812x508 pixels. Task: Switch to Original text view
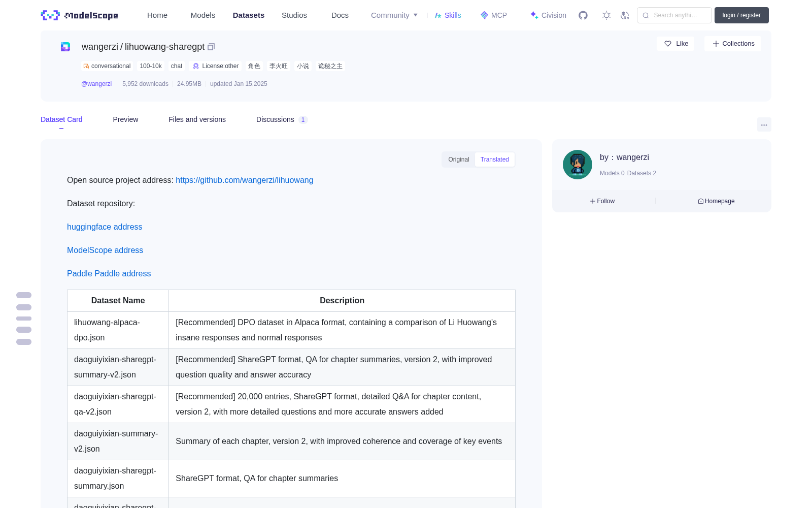click(x=459, y=160)
